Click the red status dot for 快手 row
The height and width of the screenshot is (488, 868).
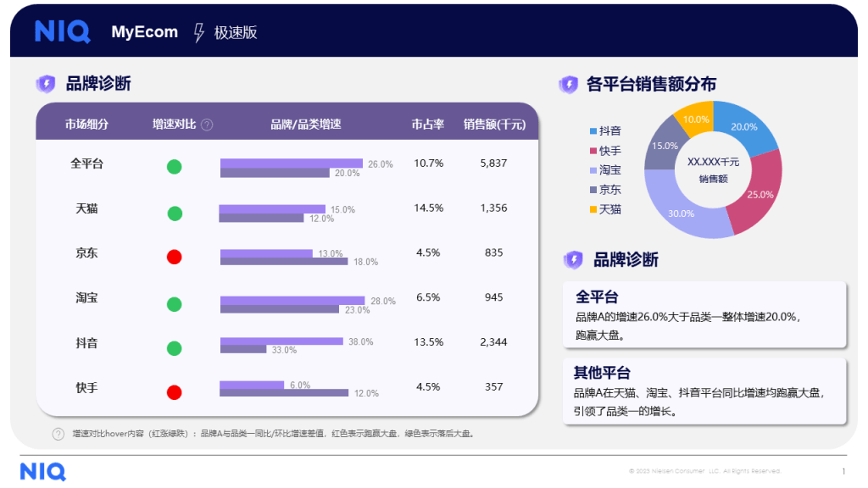coord(175,392)
